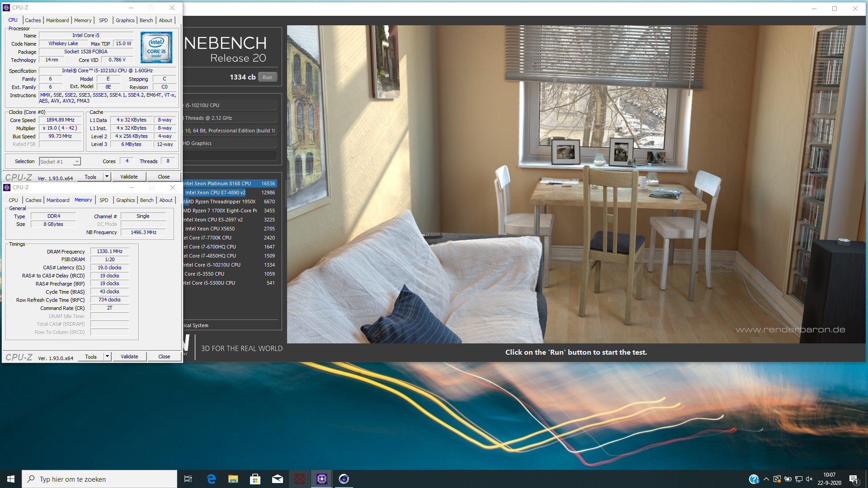Click the rendered room image in Cinebench
The height and width of the screenshot is (488, 868).
coord(576,184)
